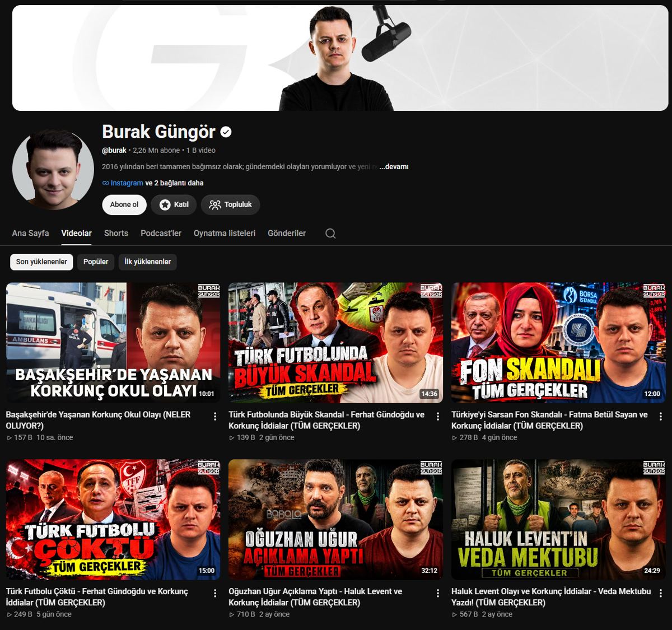Open title 'Başakşehir'de Yaşanan Korkunç Okul Olayı (NELER OLUYOR?)'

(98, 420)
